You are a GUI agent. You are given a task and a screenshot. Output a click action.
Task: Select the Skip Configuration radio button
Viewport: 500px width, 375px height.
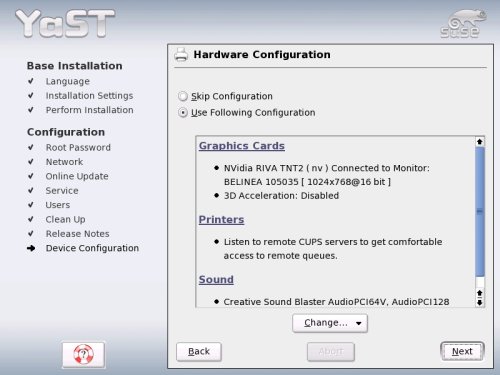tap(183, 96)
